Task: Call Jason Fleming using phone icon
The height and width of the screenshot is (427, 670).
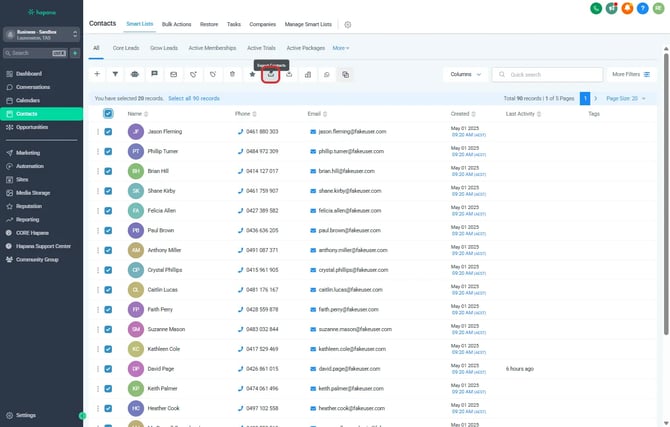Action: 240,132
